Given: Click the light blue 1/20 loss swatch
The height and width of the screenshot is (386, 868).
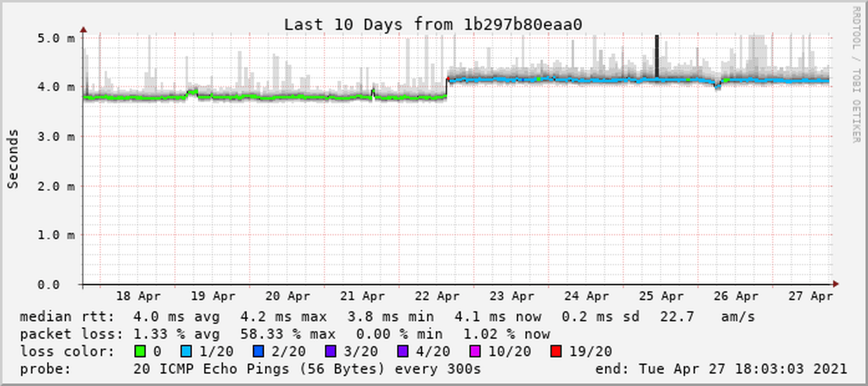Looking at the screenshot, I should [x=186, y=351].
